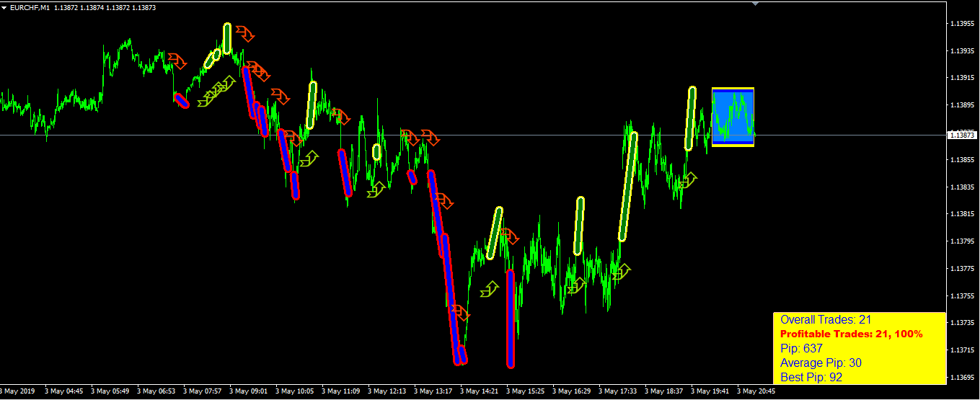Click the 1.13755 price axis label

pos(962,296)
